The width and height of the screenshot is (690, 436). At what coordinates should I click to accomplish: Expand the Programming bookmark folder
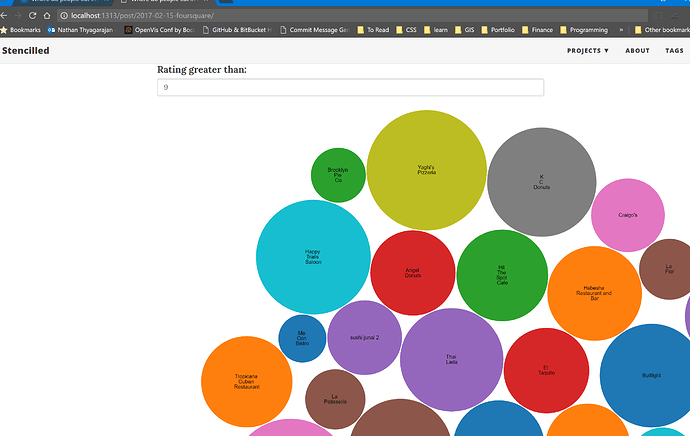pos(584,30)
